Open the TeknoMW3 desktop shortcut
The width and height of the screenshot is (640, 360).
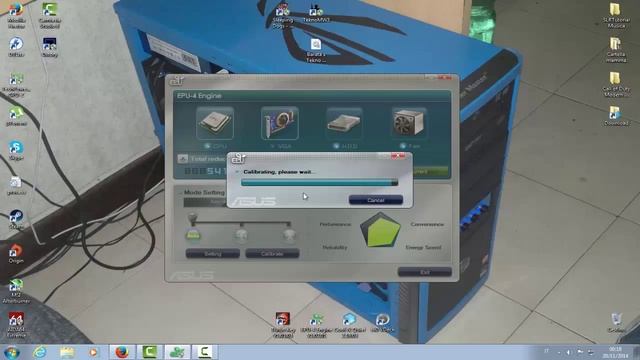pos(316,13)
